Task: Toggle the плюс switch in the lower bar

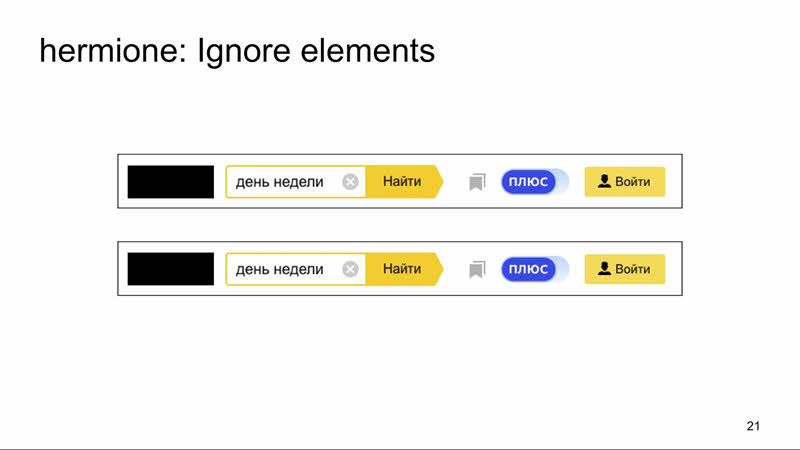Action: point(535,269)
